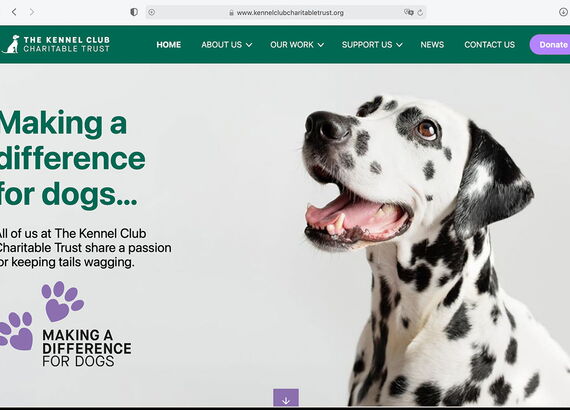Screen dimensions: 570x410
Task: Reload the page with the refresh icon
Action: [420, 13]
